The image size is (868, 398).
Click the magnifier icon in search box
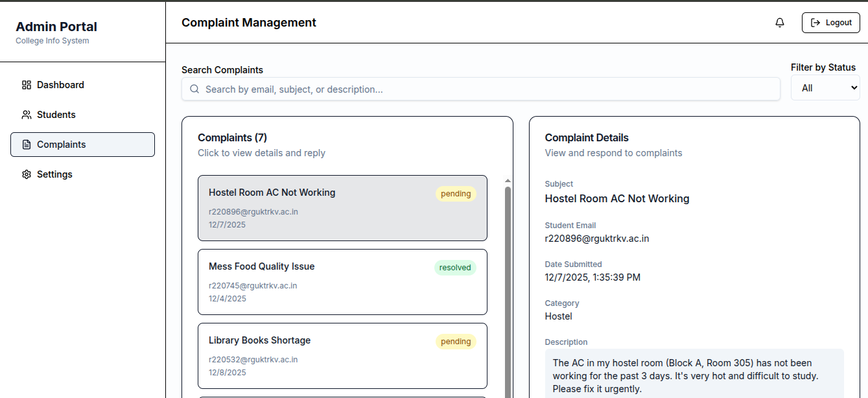pyautogui.click(x=194, y=89)
